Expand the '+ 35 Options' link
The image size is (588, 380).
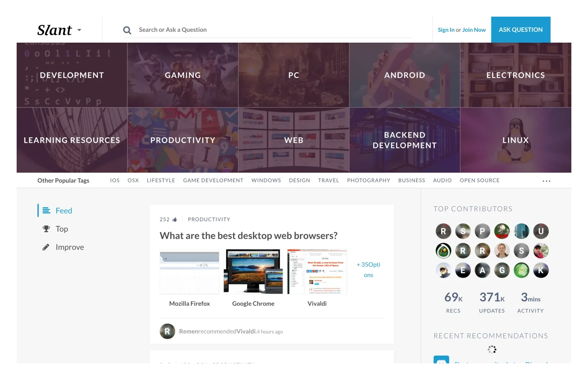pyautogui.click(x=369, y=270)
